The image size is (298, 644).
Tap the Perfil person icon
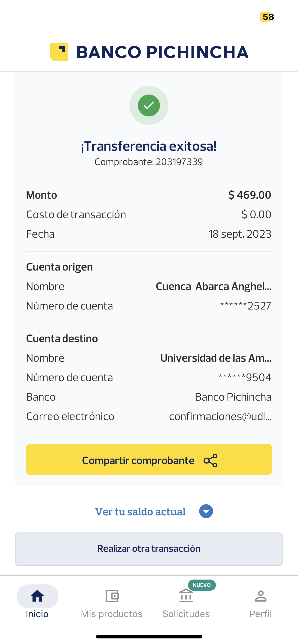(x=261, y=596)
